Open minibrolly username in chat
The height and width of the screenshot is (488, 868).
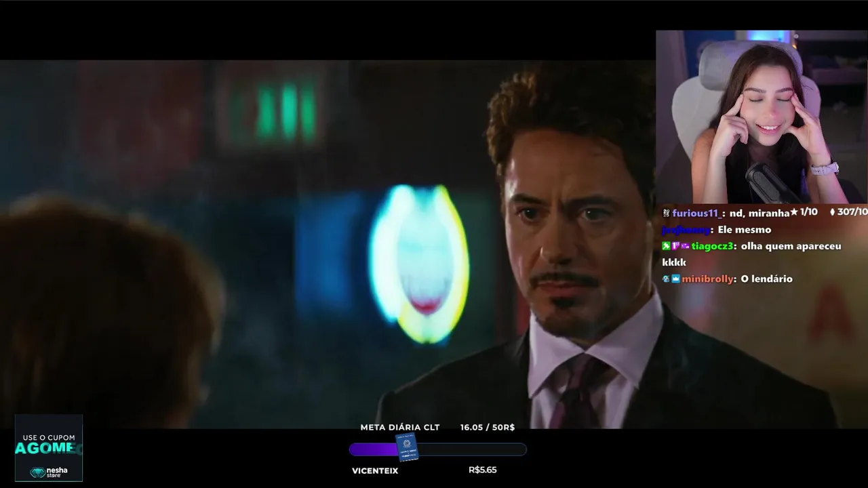707,279
